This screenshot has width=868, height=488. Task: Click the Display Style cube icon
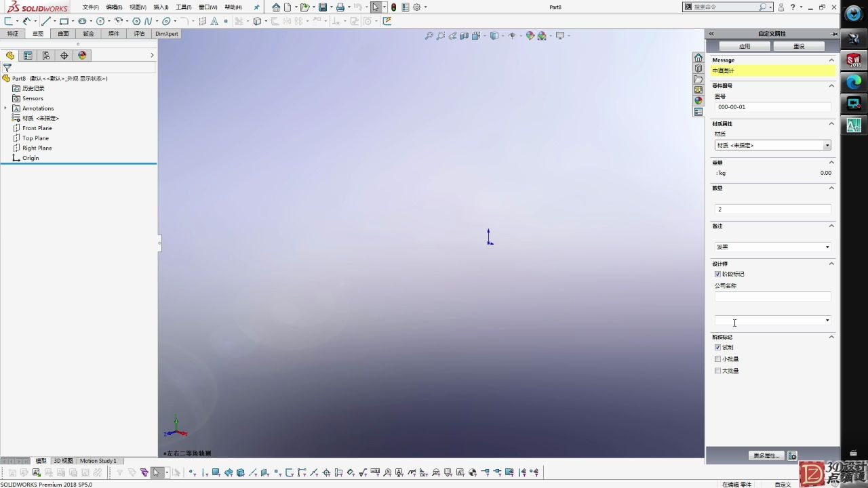point(494,36)
